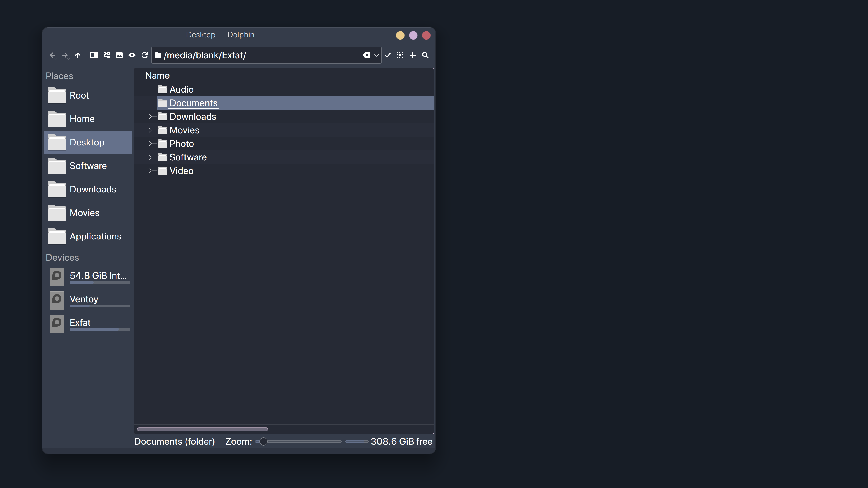Open Applications in the Places panel
The width and height of the screenshot is (868, 488).
[x=88, y=236]
